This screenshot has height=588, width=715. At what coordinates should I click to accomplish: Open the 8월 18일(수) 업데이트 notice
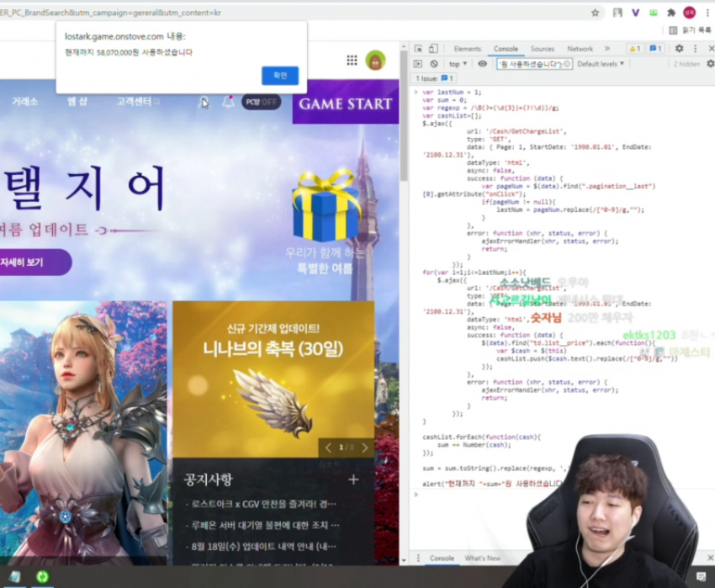click(262, 546)
